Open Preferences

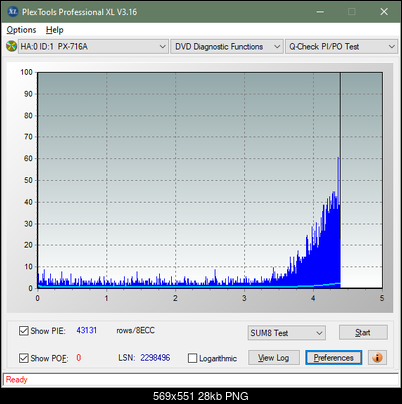coord(334,358)
